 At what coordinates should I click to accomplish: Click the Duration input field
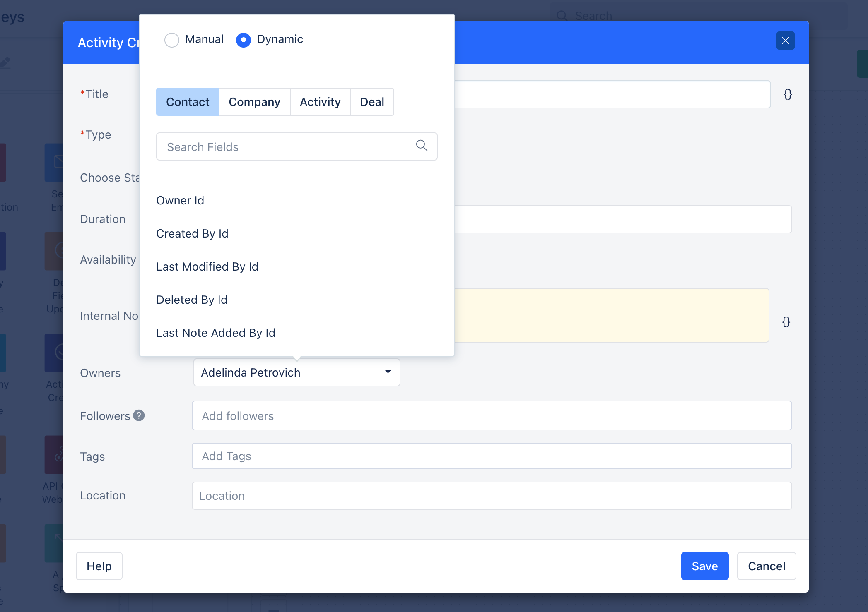click(x=623, y=219)
